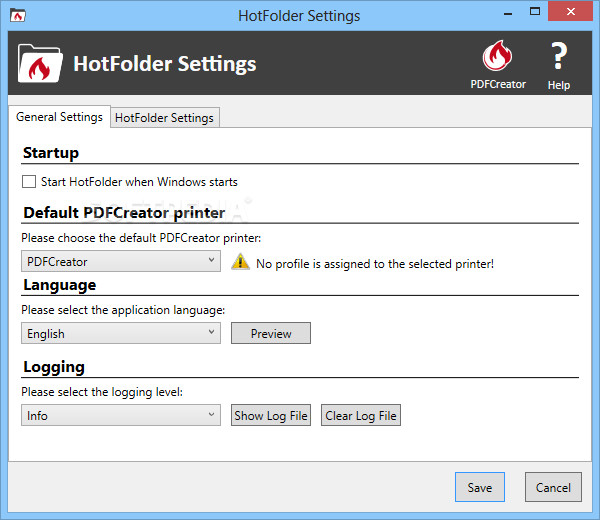Image resolution: width=600 pixels, height=520 pixels.
Task: Click the yellow warning triangle icon
Action: (240, 262)
